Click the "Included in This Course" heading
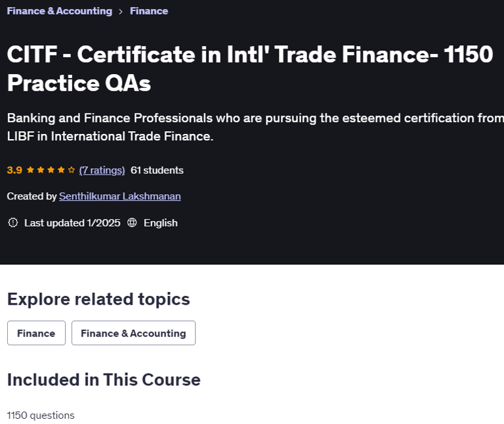 104,379
